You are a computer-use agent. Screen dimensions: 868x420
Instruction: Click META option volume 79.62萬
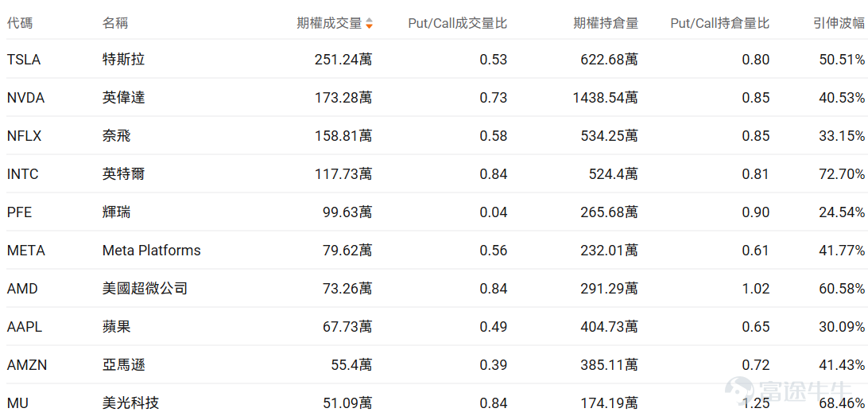coord(347,251)
